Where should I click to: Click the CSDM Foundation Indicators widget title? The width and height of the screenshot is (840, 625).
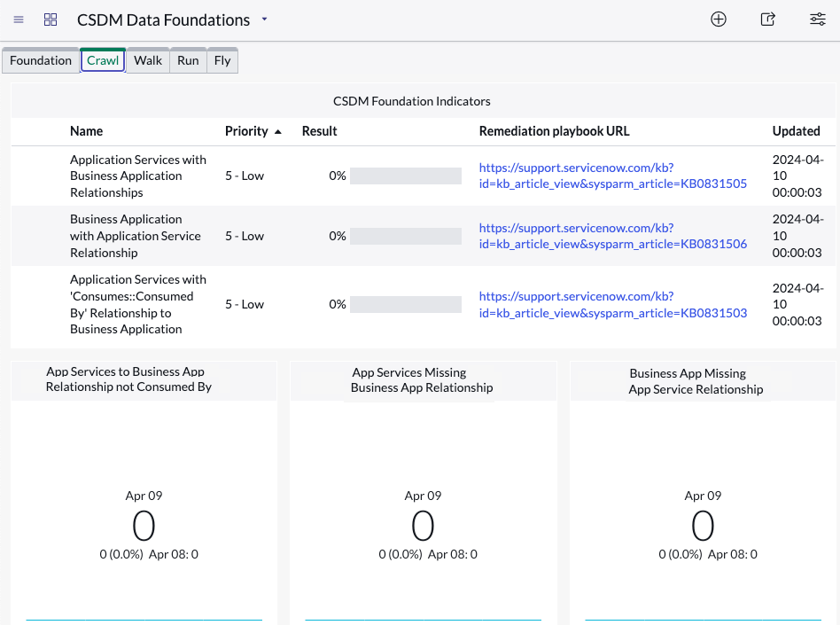point(412,101)
